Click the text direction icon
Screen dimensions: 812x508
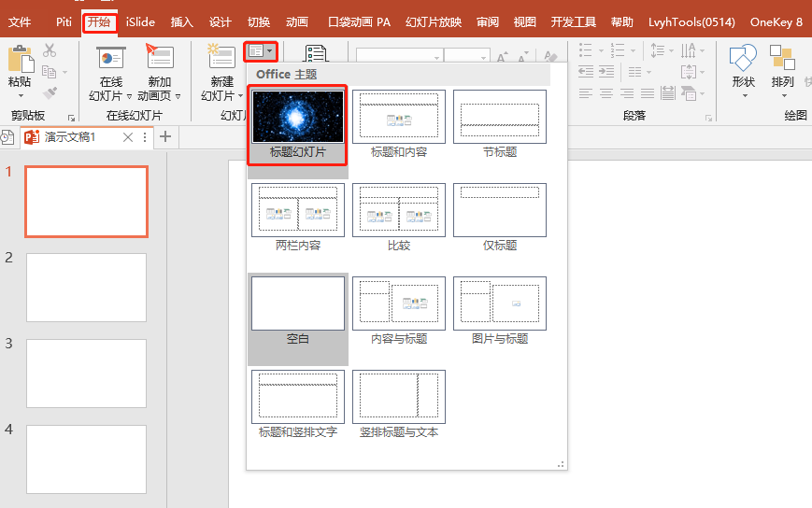point(689,50)
